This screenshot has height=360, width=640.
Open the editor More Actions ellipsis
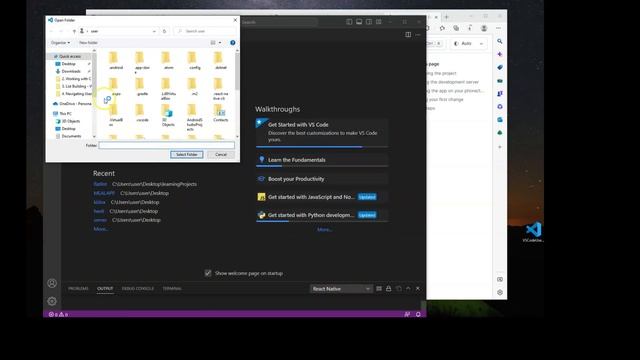(418, 35)
